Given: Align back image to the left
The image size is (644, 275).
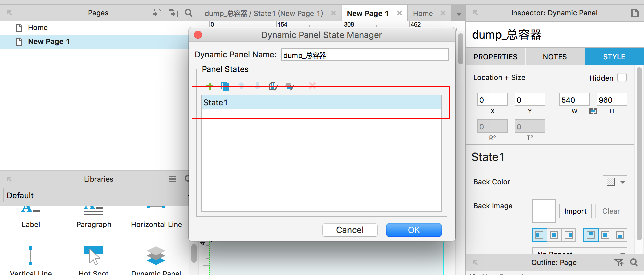Looking at the screenshot, I should pyautogui.click(x=539, y=235).
